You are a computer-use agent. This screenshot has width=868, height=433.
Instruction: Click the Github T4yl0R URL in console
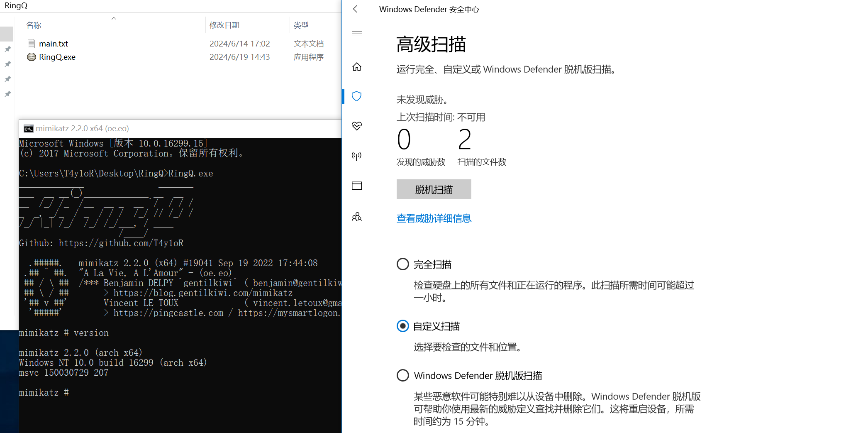(x=121, y=243)
